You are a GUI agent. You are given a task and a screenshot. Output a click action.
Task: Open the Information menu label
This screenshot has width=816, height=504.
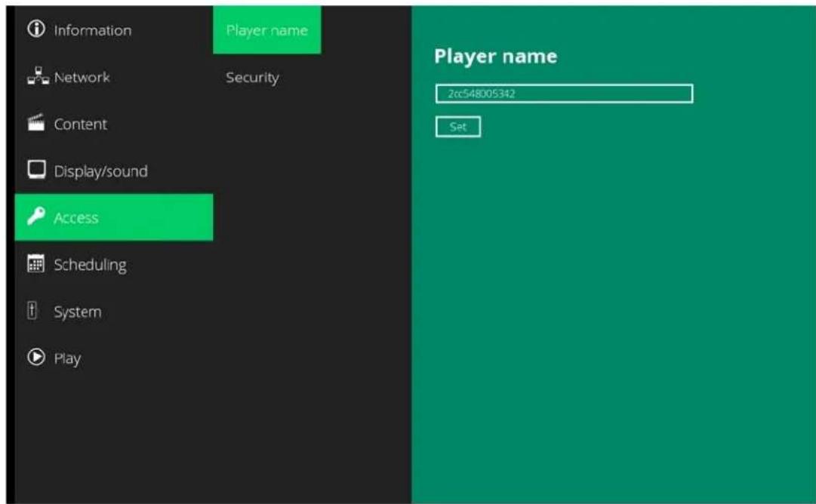tap(93, 30)
